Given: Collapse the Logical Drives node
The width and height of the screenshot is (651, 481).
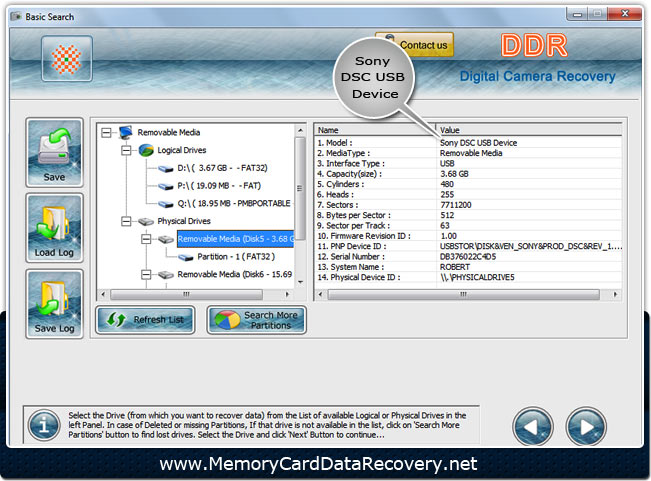Looking at the screenshot, I should coord(126,150).
